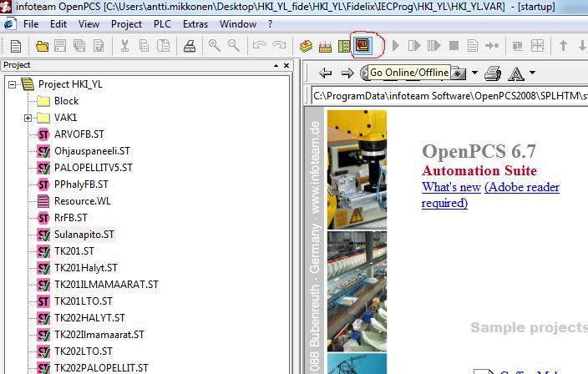Click the robot arm thumbnail image
Image resolution: width=588 pixels, height=374 pixels.
[357, 169]
